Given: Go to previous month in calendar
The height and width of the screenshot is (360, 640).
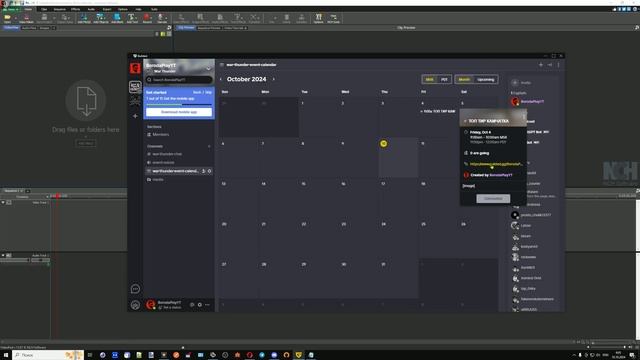Looking at the screenshot, I should [x=221, y=79].
